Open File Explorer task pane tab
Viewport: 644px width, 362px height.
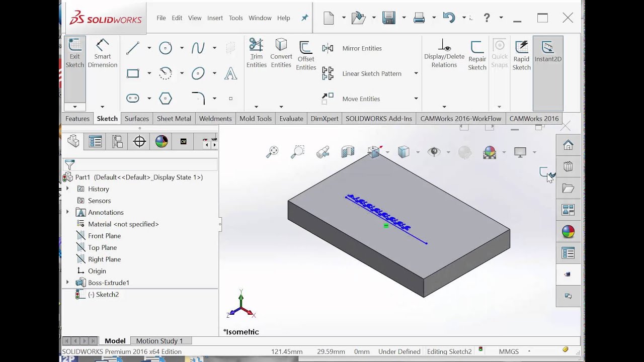pyautogui.click(x=568, y=189)
